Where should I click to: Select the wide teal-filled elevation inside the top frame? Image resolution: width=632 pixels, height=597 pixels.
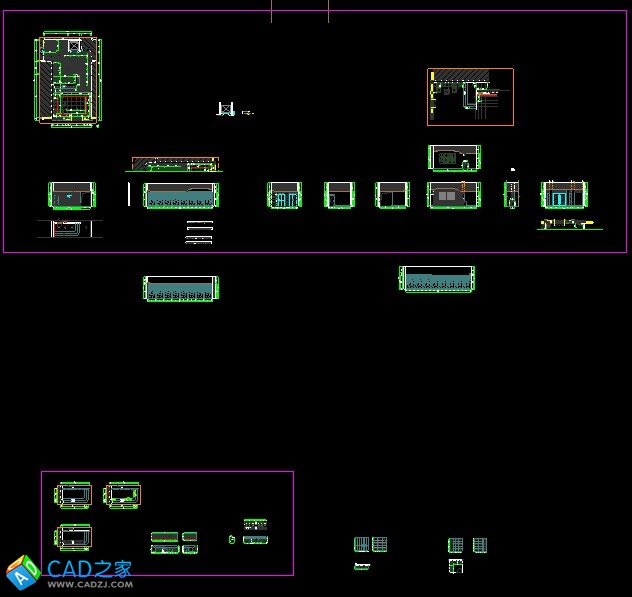tap(181, 195)
